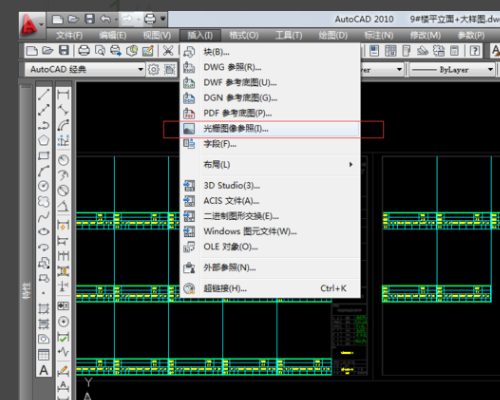Choose 二进制图形交换(E)... menu entry
This screenshot has width=500, height=400.
point(270,216)
